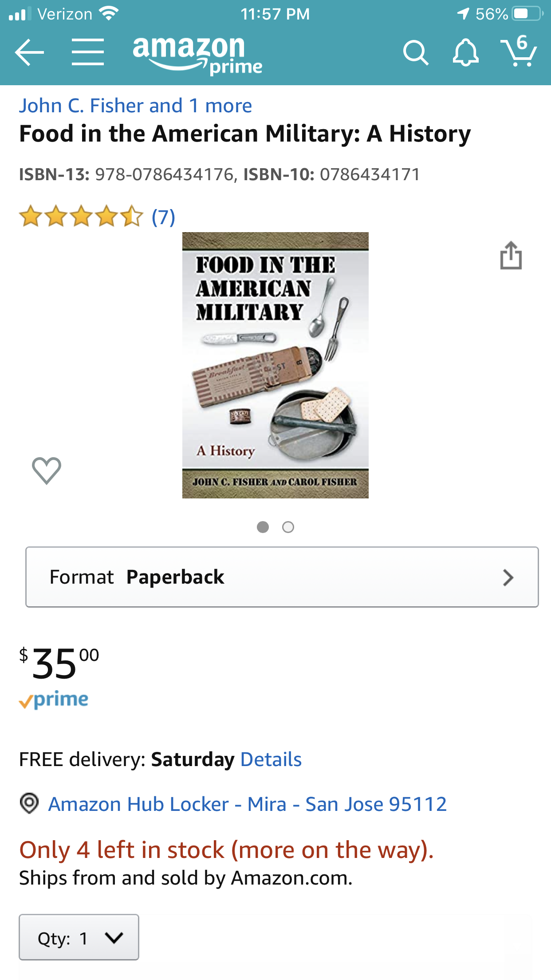This screenshot has height=980, width=551.
Task: Open the hamburger menu
Action: tap(88, 52)
